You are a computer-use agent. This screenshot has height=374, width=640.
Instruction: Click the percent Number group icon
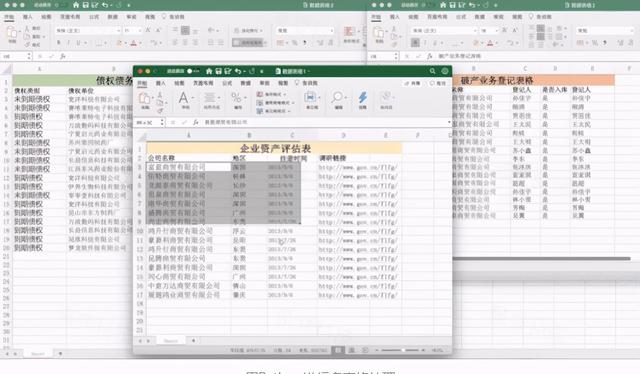[x=236, y=98]
